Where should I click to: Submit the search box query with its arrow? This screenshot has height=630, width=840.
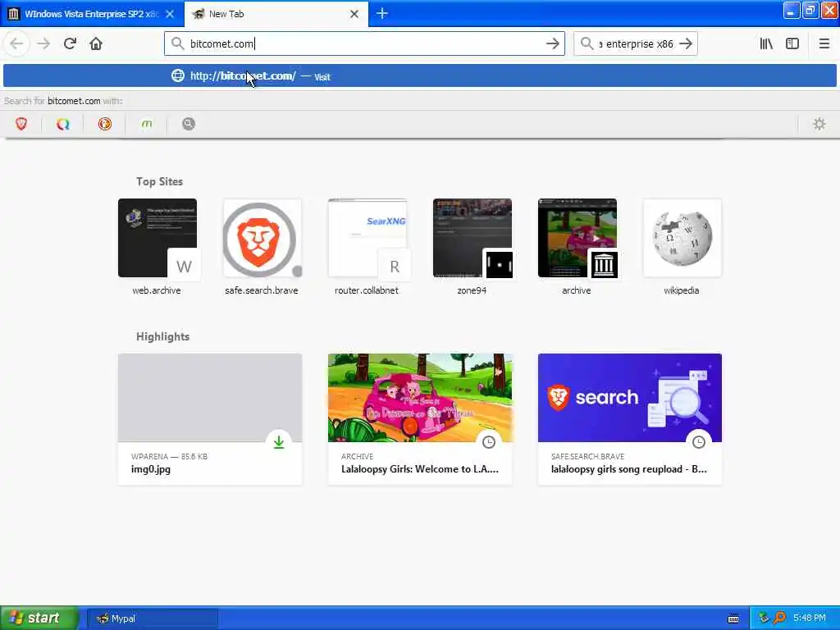coord(686,43)
